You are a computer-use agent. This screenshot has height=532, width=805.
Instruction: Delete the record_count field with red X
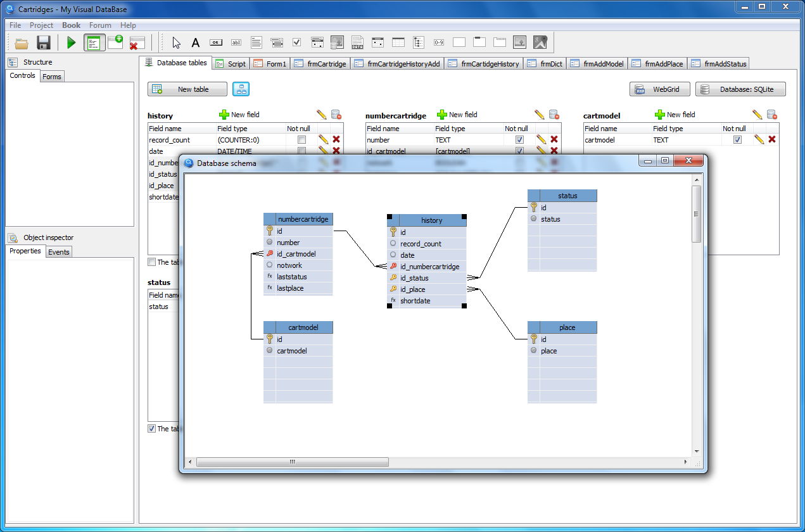click(x=336, y=139)
